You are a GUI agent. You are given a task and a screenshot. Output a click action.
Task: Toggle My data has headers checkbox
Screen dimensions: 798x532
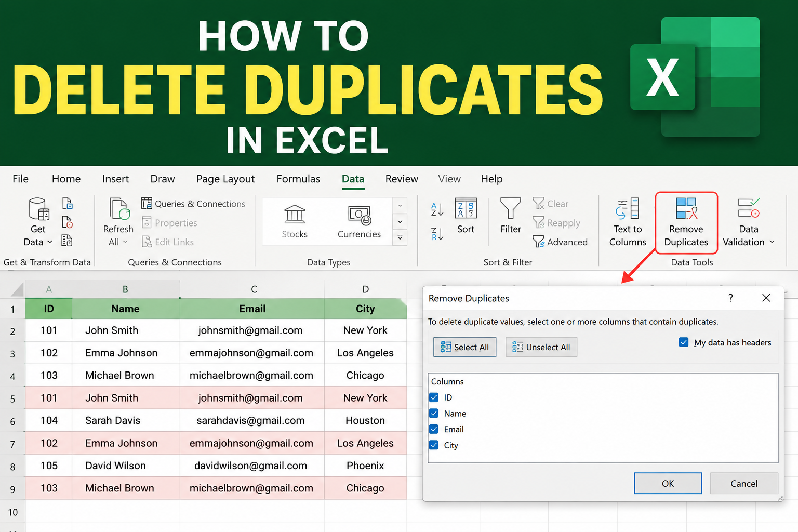click(x=684, y=342)
